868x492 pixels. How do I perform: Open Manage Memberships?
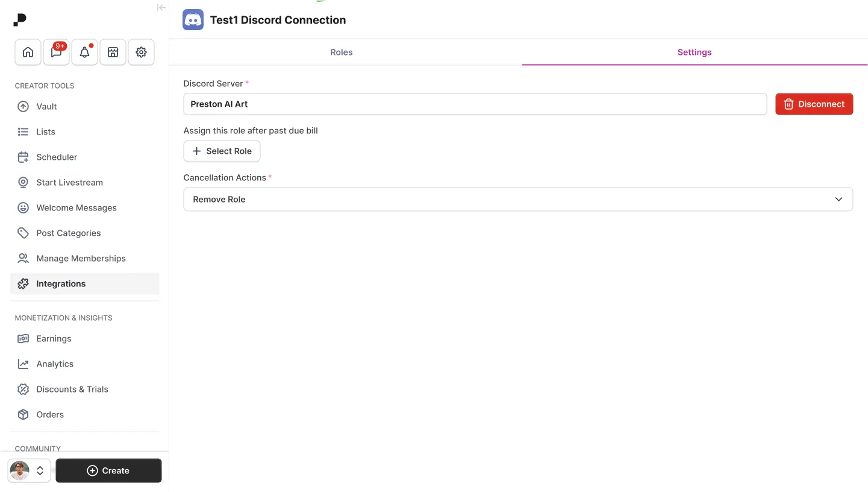click(80, 258)
